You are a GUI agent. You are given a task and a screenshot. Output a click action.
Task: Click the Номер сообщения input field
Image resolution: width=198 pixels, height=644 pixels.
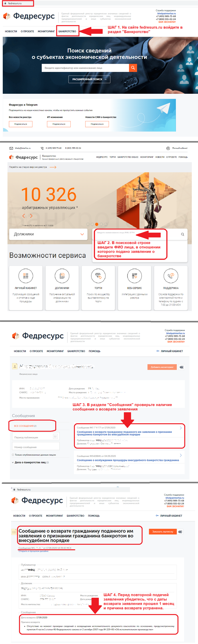coord(36,446)
